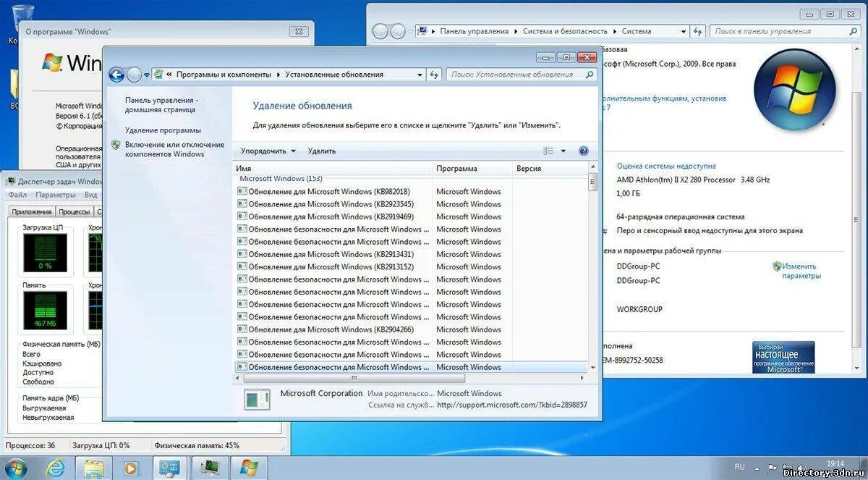Switch to Приложения tab in Task Manager
868x480 pixels.
32,211
